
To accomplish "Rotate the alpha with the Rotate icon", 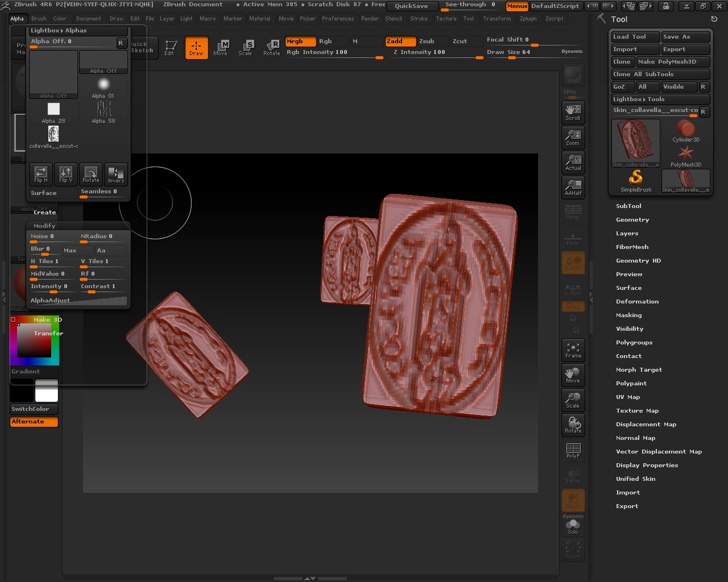I will pyautogui.click(x=91, y=174).
